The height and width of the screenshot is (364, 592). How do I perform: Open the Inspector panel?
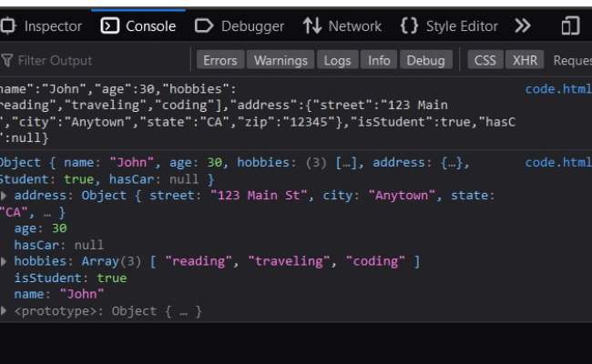[x=42, y=26]
